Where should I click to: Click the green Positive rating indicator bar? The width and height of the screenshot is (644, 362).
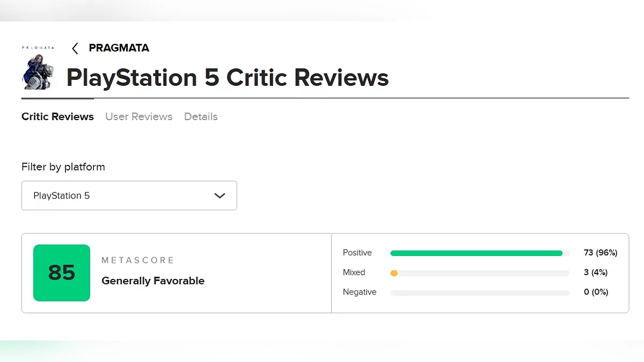click(x=478, y=253)
